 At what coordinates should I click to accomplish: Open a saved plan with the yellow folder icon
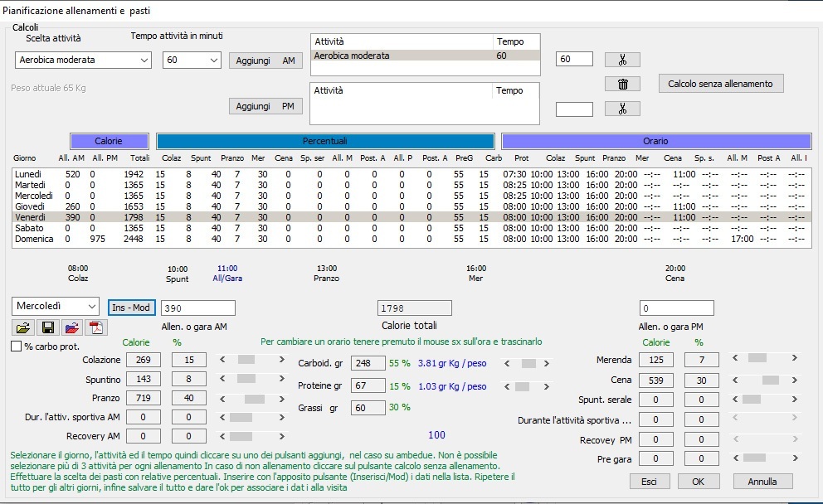click(23, 327)
